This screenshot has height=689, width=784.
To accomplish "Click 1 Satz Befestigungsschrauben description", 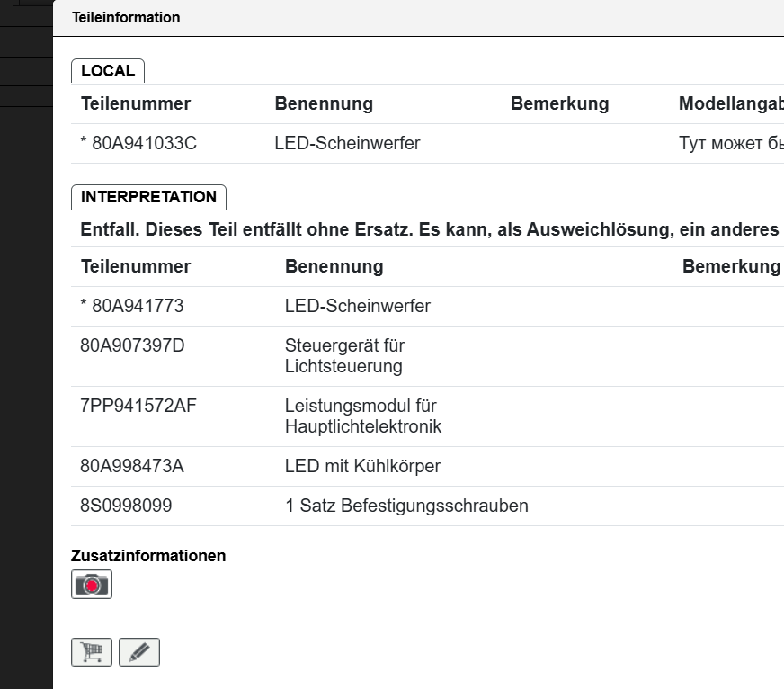I will coord(406,506).
